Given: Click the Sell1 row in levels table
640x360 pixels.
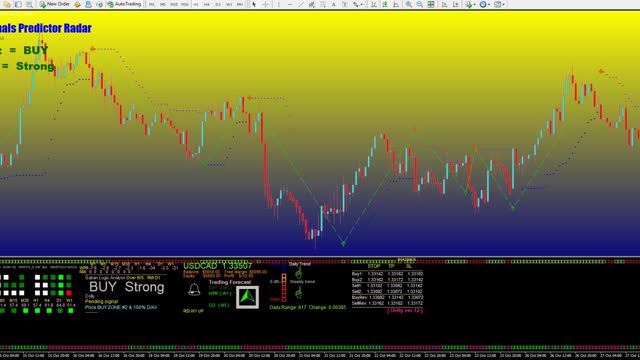Looking at the screenshot, I should tap(387, 286).
